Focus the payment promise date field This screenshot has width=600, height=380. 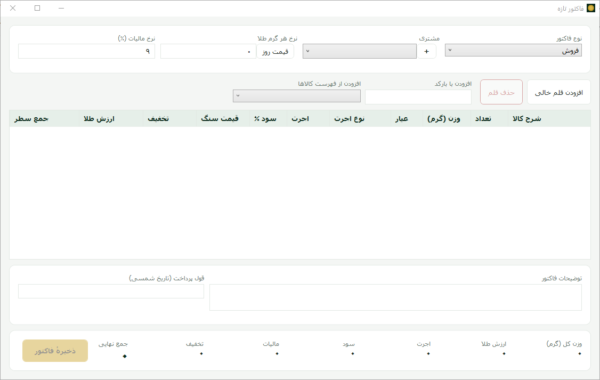pyautogui.click(x=111, y=291)
